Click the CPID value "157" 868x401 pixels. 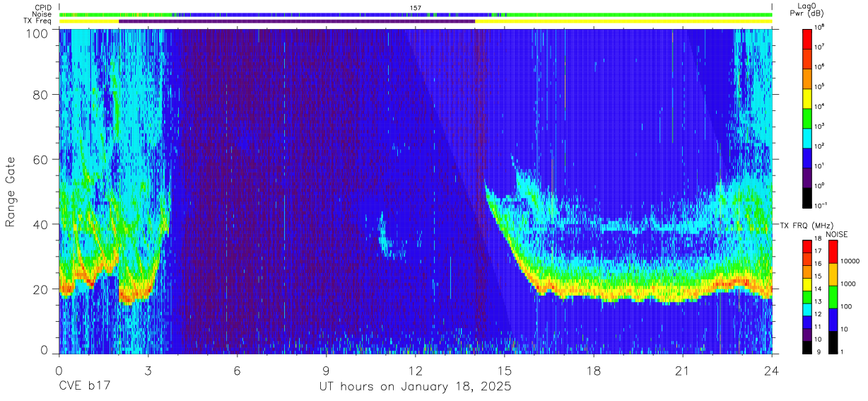pyautogui.click(x=416, y=8)
